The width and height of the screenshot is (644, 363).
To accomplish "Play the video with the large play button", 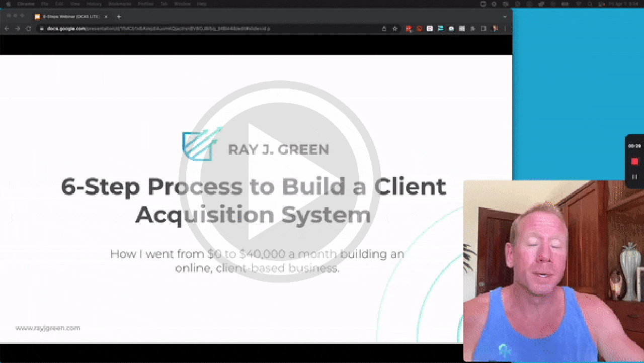I will (x=279, y=181).
